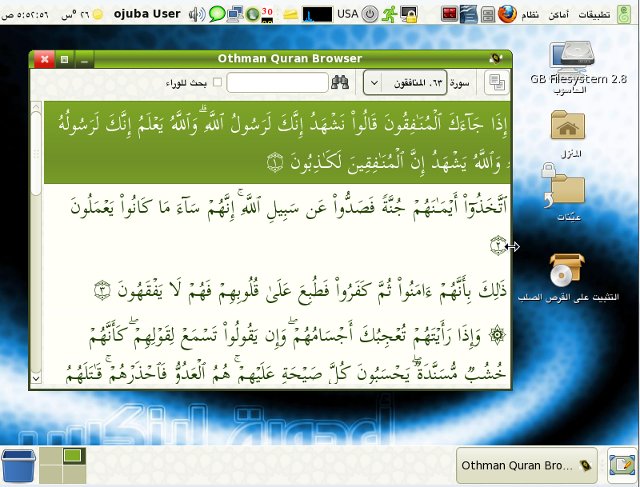Click the volume speaker icon
640x487 pixels.
pos(197,15)
